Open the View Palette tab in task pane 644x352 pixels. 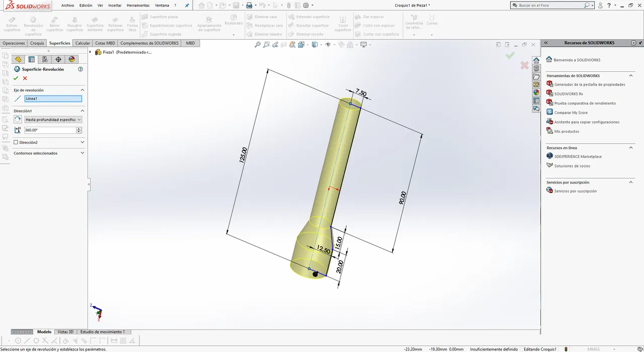point(536,84)
